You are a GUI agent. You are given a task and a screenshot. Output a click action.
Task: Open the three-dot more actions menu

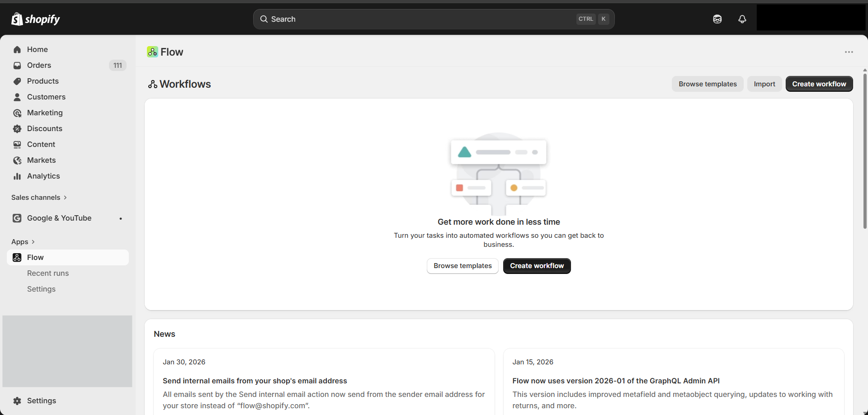849,52
